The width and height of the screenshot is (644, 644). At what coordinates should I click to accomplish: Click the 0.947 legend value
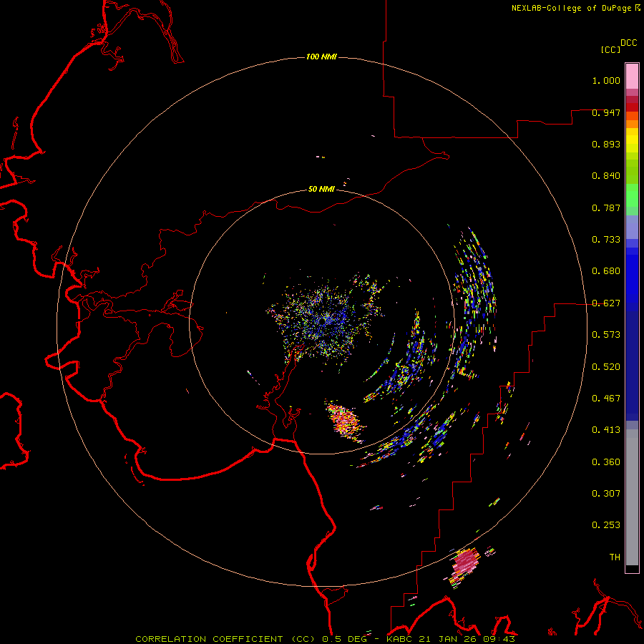point(606,112)
